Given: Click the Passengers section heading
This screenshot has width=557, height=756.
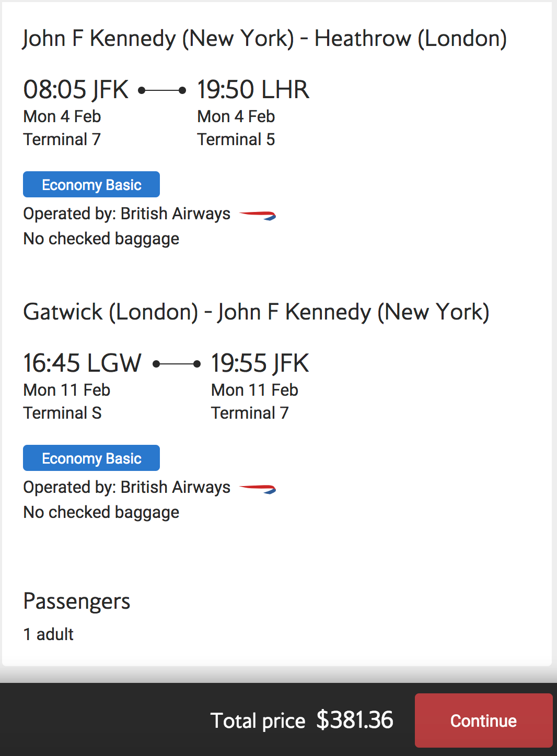Looking at the screenshot, I should coord(77,601).
